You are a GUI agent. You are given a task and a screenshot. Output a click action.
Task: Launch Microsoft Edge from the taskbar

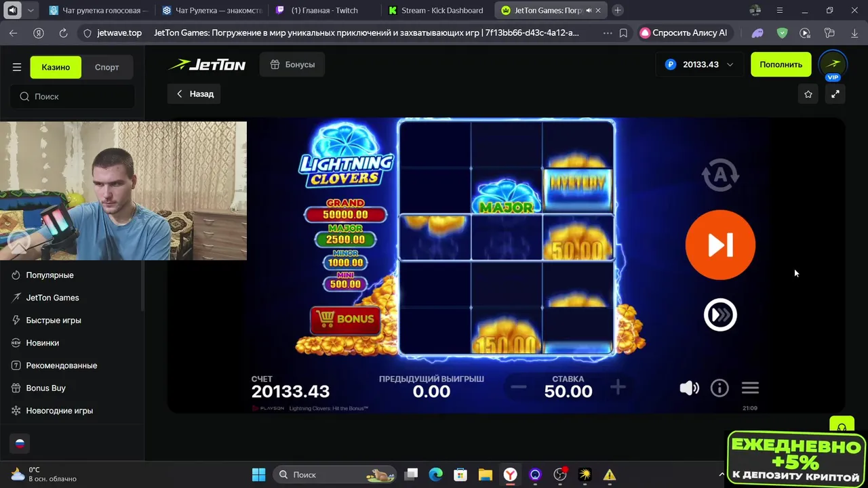coord(435,474)
